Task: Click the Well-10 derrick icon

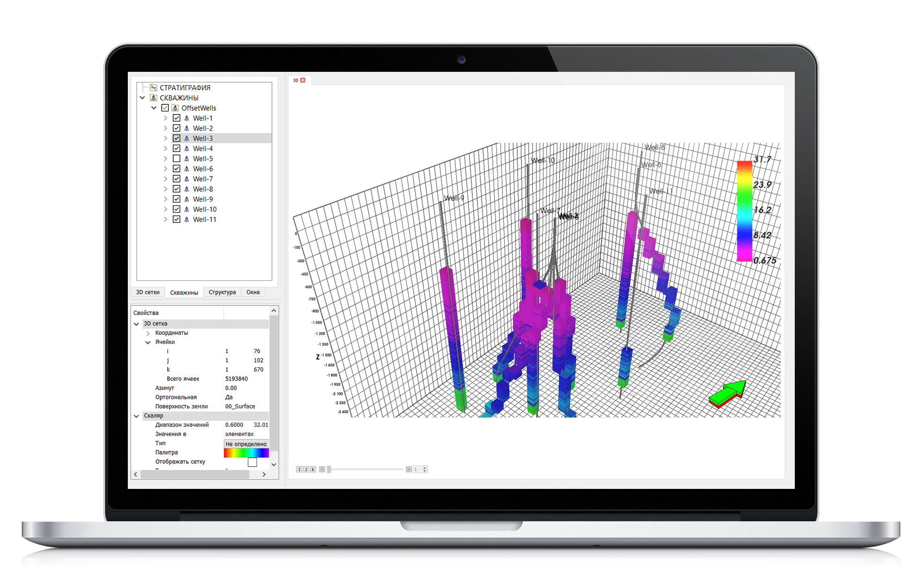Action: [187, 209]
